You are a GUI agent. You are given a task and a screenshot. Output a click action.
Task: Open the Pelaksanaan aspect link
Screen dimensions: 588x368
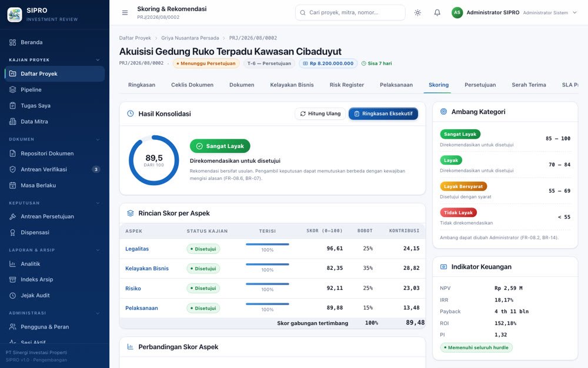pyautogui.click(x=141, y=308)
